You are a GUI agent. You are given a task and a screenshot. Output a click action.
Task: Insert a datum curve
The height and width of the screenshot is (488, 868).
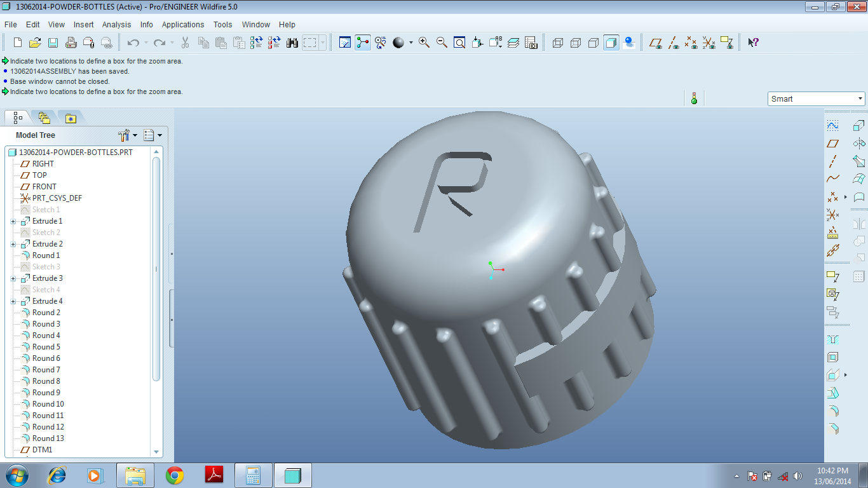pos(833,179)
